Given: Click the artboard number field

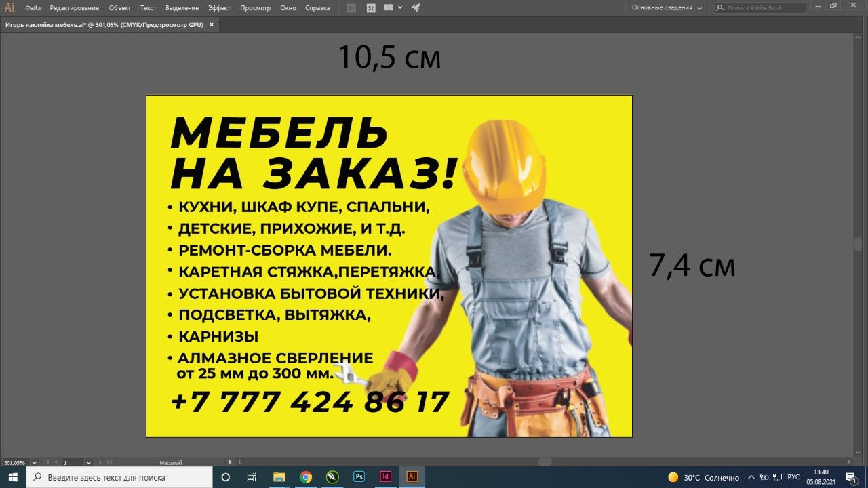Looking at the screenshot, I should click(x=73, y=462).
